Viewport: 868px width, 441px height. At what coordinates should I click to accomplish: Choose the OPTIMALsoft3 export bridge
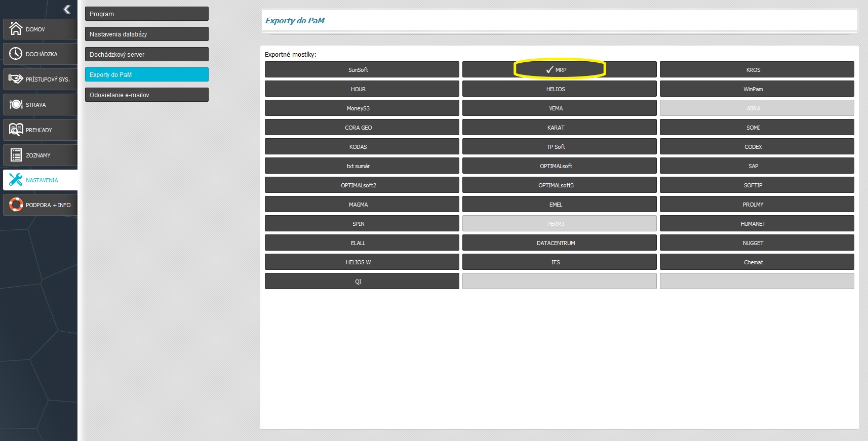(x=560, y=185)
